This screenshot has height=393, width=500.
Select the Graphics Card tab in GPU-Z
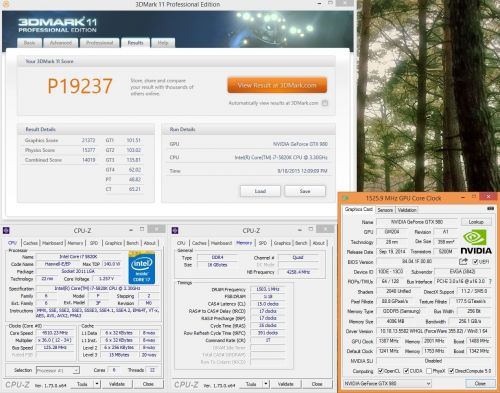point(358,209)
